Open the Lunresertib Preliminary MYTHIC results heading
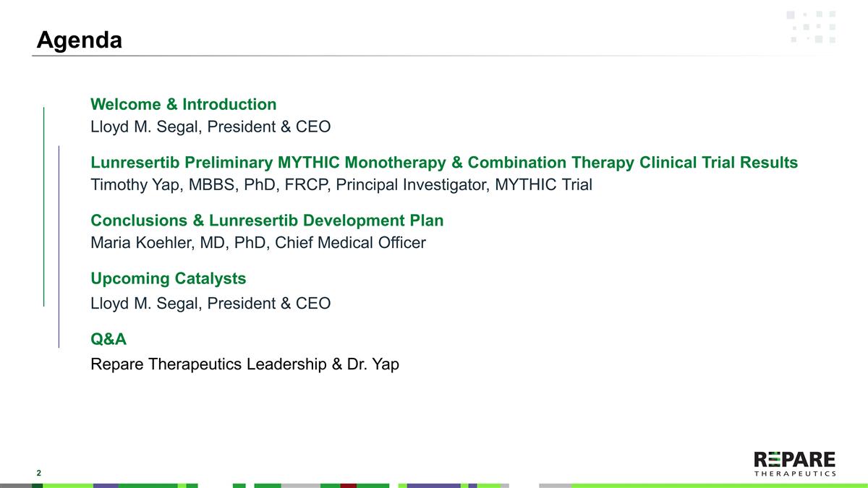The image size is (868, 488). point(443,163)
